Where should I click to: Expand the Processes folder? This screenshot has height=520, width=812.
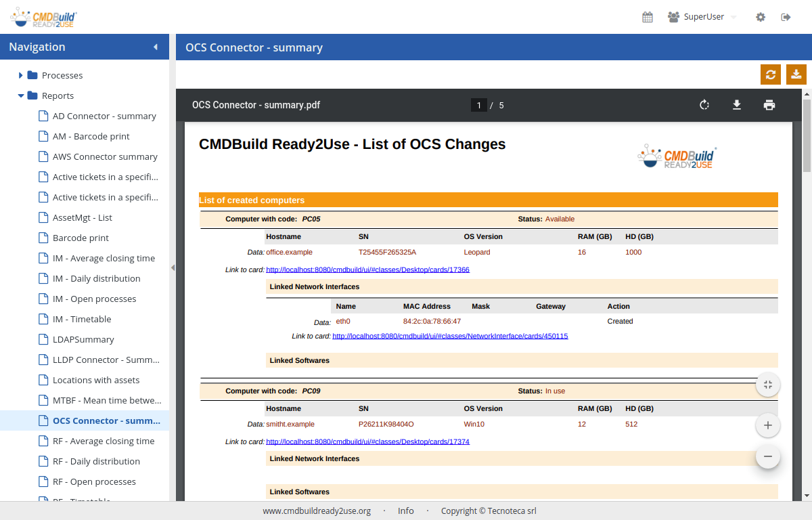[x=21, y=75]
